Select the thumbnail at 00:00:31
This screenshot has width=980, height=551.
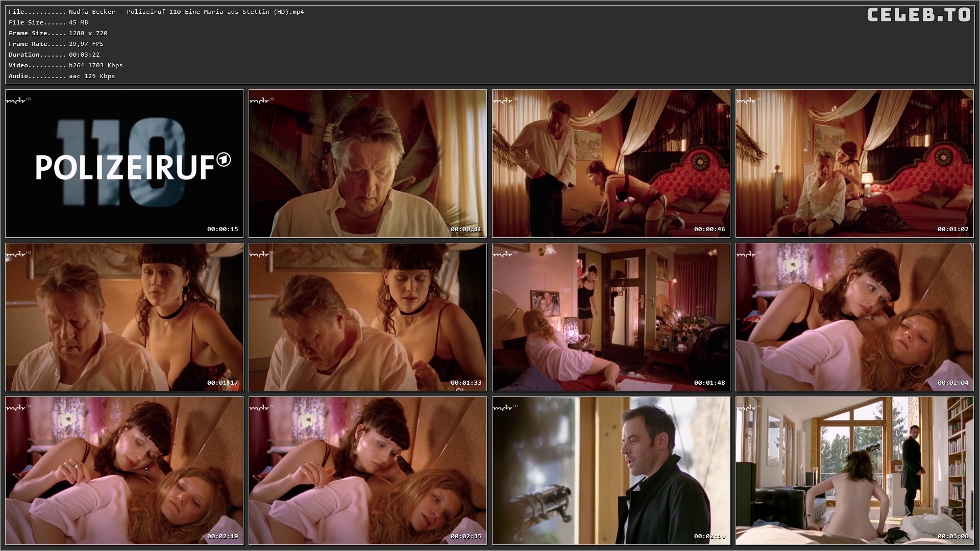[367, 163]
